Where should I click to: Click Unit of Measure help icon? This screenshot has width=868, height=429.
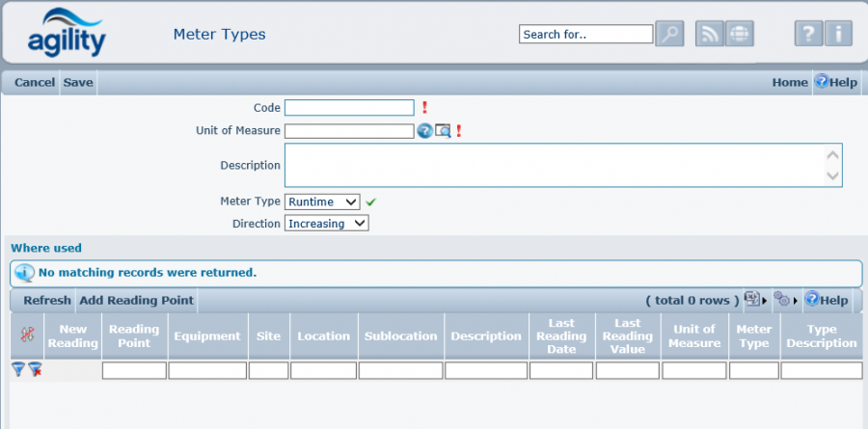pos(424,131)
